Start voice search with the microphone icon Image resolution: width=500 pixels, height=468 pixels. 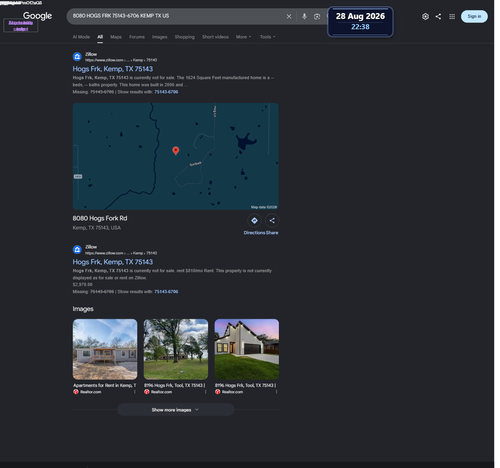pos(304,16)
